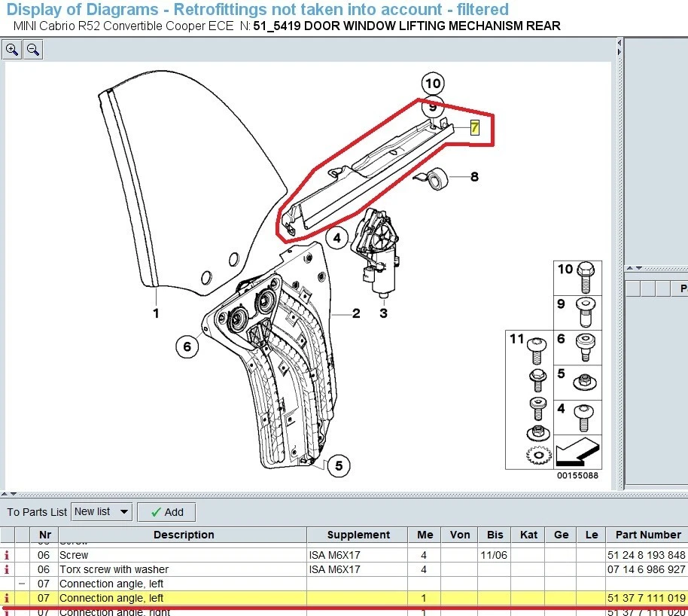Viewport: 688px width, 616px height.
Task: Select callout "8" near the roller part
Action: [473, 177]
